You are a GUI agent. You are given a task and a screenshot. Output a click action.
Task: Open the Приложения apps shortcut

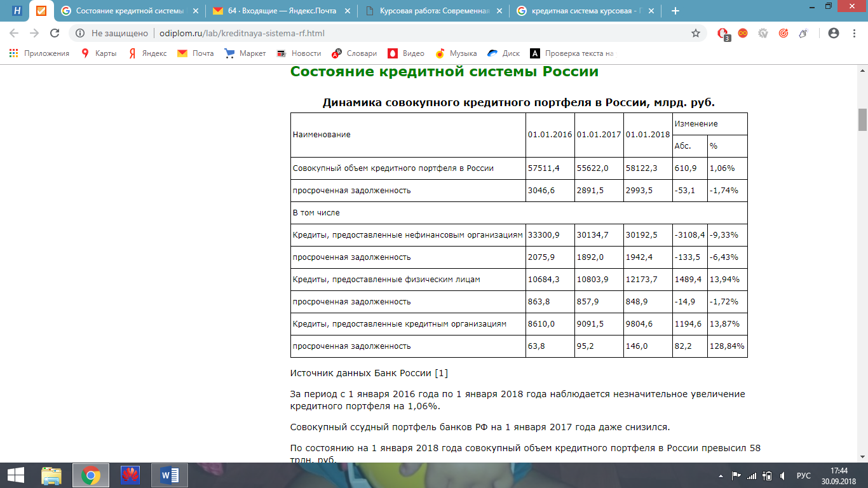tap(39, 53)
